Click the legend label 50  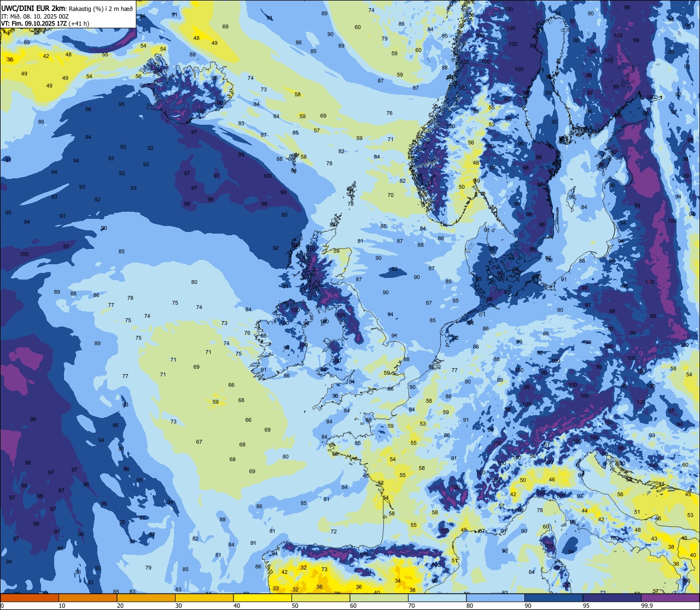coord(295,606)
